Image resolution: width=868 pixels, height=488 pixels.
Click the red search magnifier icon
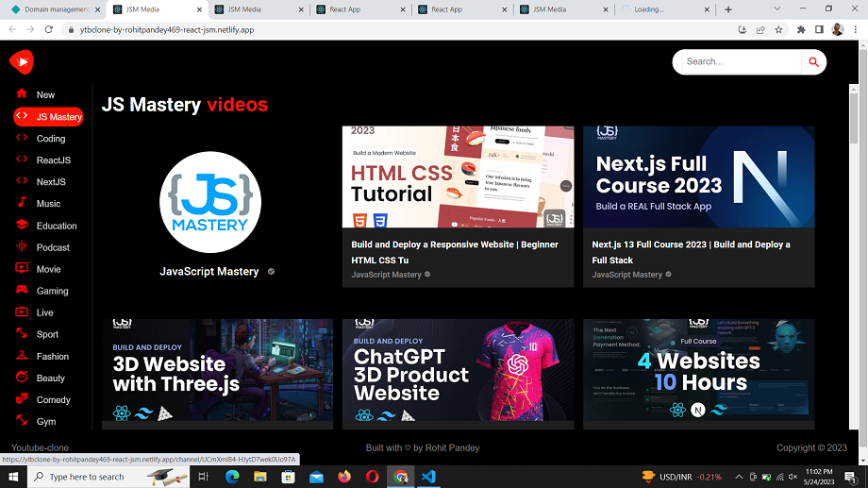[x=813, y=62]
